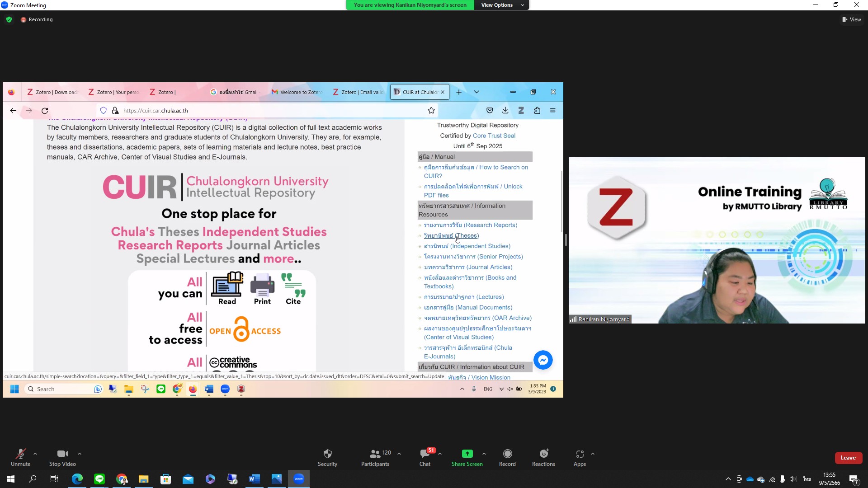
Task: Open Chula E-Journals link
Action: click(x=468, y=352)
